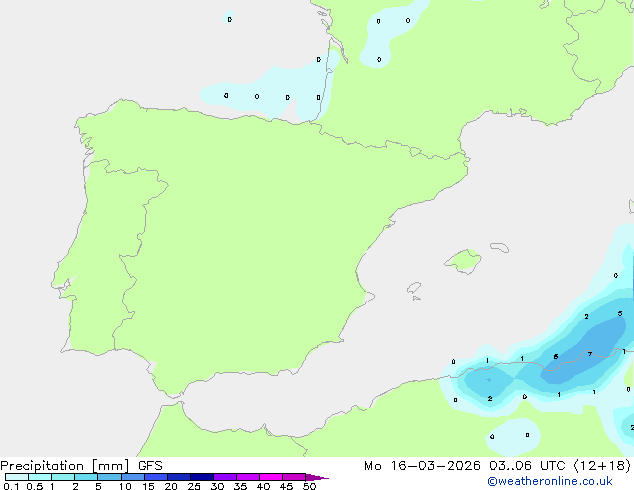Select the 15–20 mm legend swatch

[x=156, y=477]
